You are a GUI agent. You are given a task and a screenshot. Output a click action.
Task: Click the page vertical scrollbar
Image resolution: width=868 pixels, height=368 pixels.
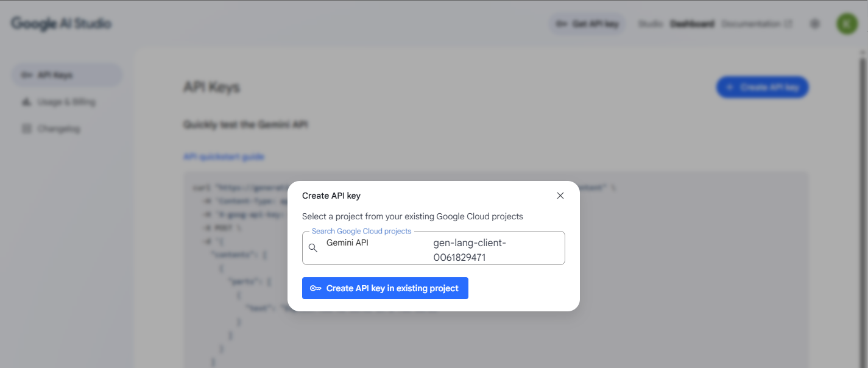tap(863, 207)
